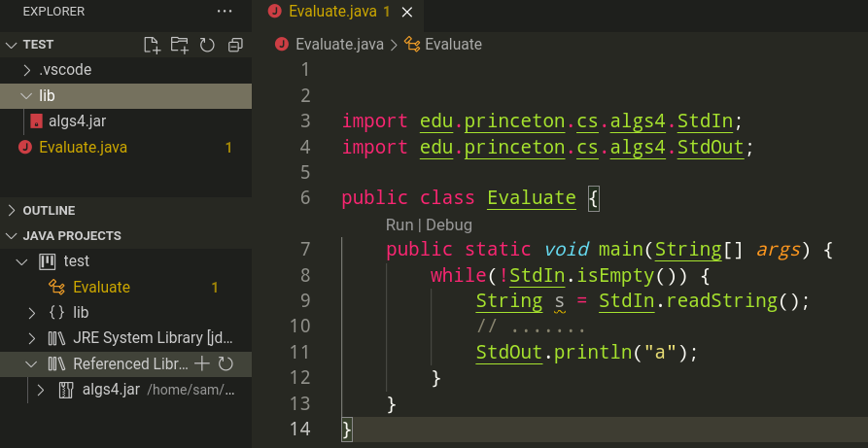The width and height of the screenshot is (868, 448).
Task: Click the Evaluate class name on line 6
Action: tap(532, 197)
